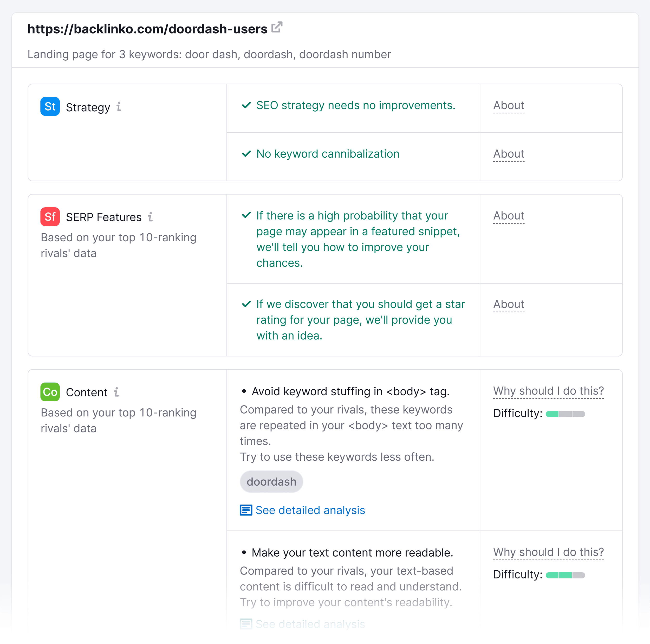The width and height of the screenshot is (650, 644).
Task: Click the Strategy 'St' icon
Action: click(x=50, y=107)
